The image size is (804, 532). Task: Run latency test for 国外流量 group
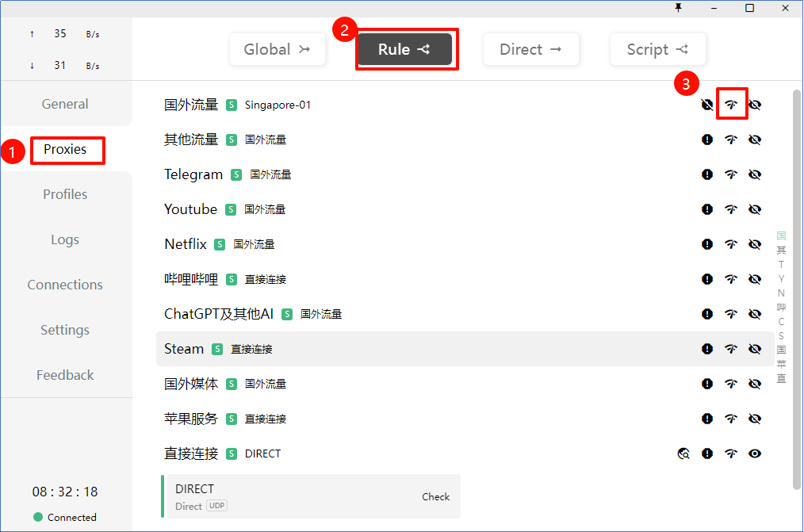pyautogui.click(x=731, y=104)
